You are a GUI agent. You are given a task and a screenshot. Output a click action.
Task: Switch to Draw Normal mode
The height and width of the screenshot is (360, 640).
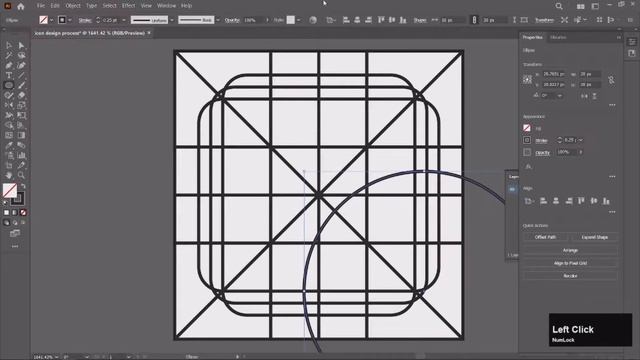6,223
